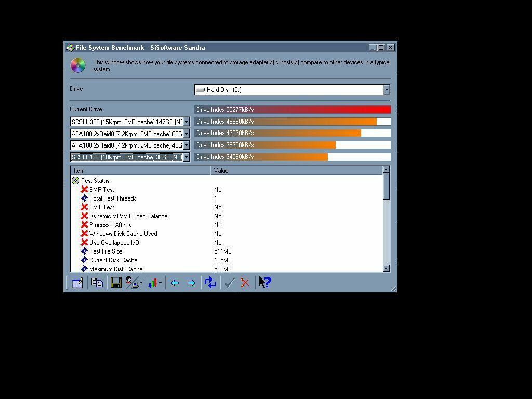
Task: Click the scroll up arrow of list
Action: click(x=386, y=170)
